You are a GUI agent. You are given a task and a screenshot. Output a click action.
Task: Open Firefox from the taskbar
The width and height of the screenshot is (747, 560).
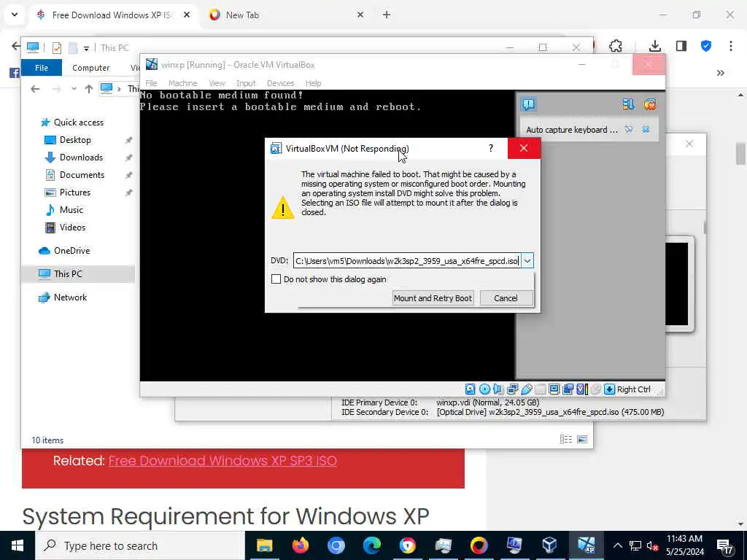[x=300, y=545]
